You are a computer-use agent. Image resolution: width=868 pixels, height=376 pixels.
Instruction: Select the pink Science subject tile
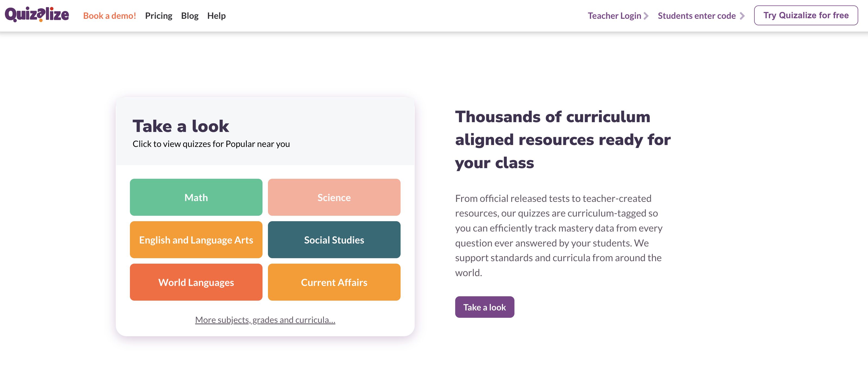pyautogui.click(x=334, y=197)
